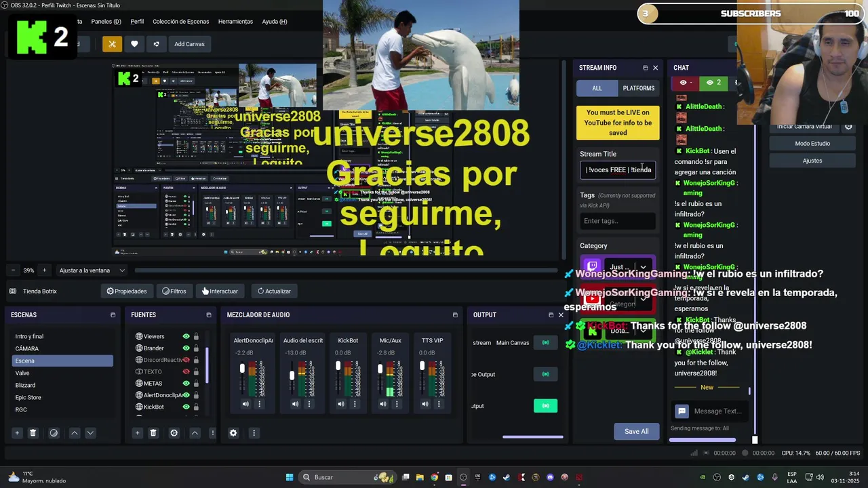Pop out the Output dock panel
This screenshot has height=488, width=868.
(551, 315)
